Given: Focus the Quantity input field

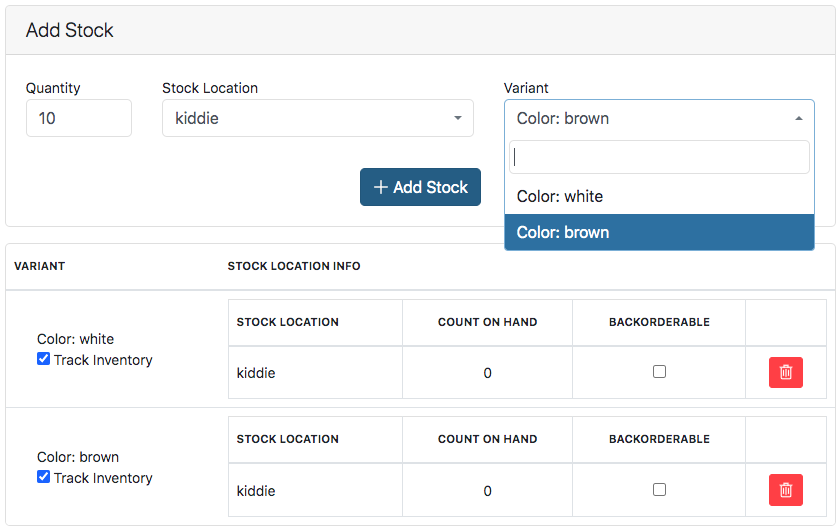Looking at the screenshot, I should pyautogui.click(x=78, y=118).
